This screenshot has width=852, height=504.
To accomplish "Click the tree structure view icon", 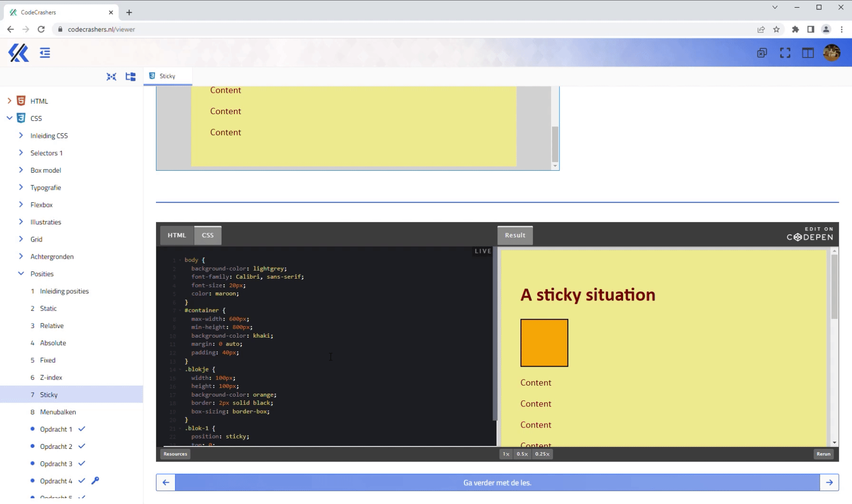I will pos(130,77).
